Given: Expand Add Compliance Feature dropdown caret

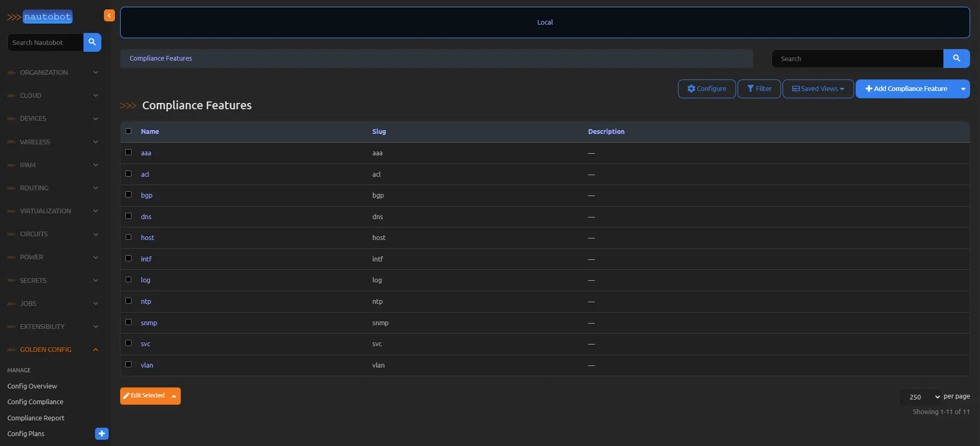Looking at the screenshot, I should [x=963, y=89].
